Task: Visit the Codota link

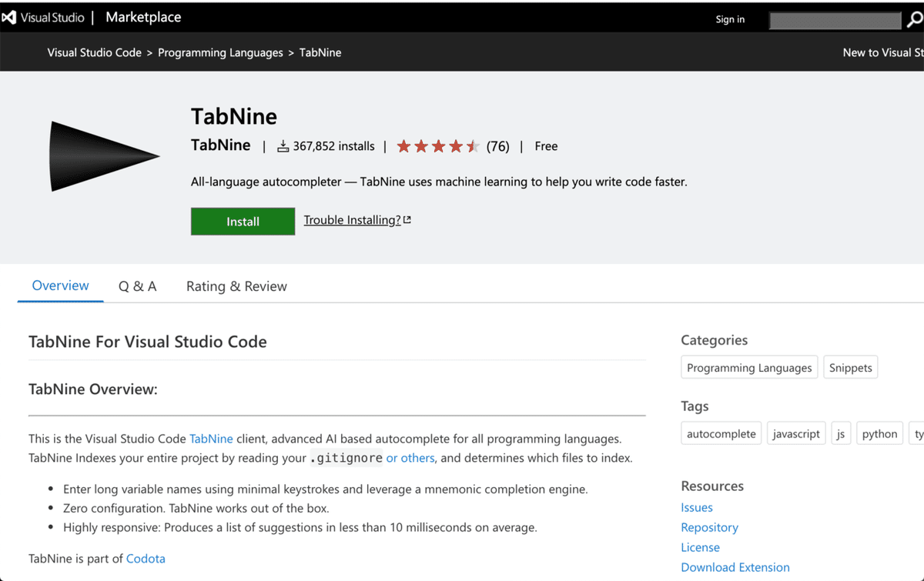Action: 146,558
